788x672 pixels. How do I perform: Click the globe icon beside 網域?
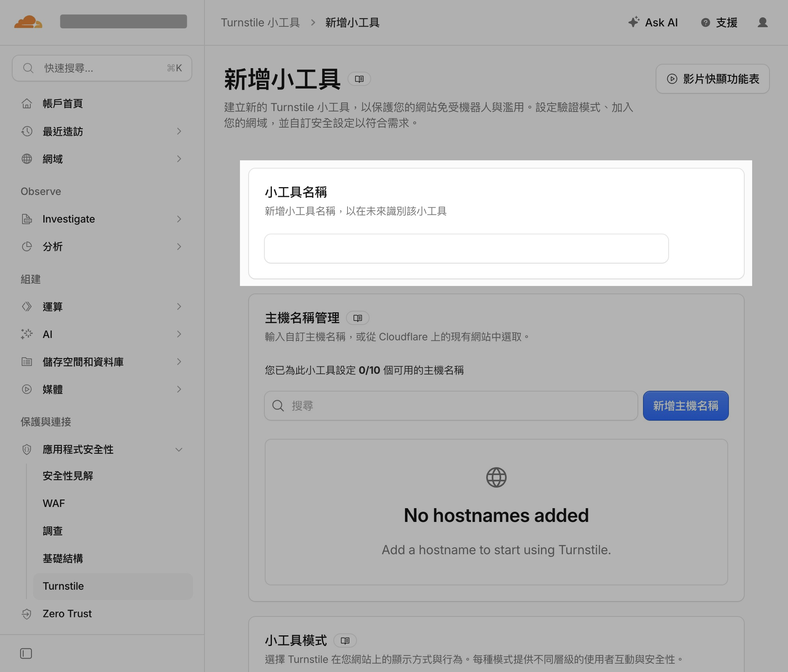click(x=27, y=159)
